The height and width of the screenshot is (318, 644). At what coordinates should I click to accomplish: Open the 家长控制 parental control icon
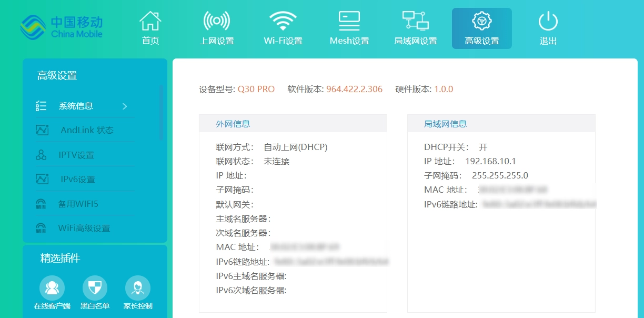[137, 287]
